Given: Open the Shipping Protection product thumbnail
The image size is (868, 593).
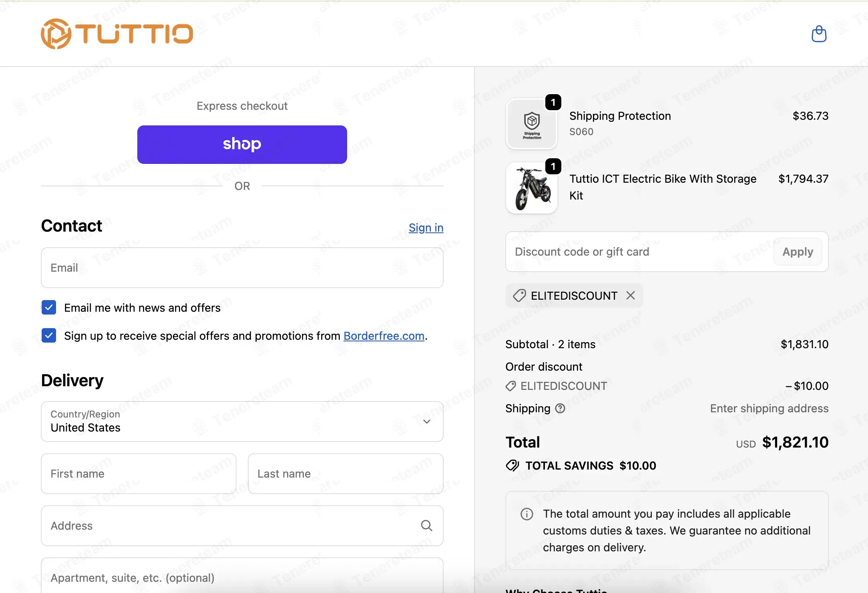Looking at the screenshot, I should (x=532, y=124).
